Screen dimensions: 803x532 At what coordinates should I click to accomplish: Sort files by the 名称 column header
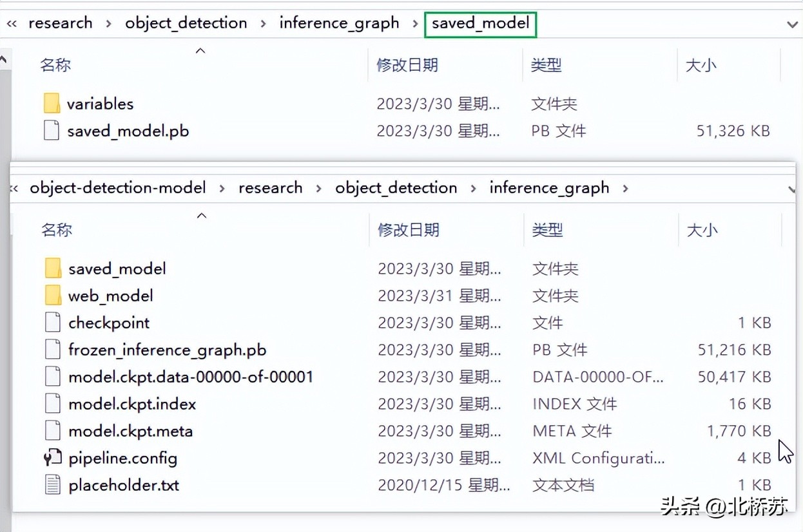coord(55,64)
